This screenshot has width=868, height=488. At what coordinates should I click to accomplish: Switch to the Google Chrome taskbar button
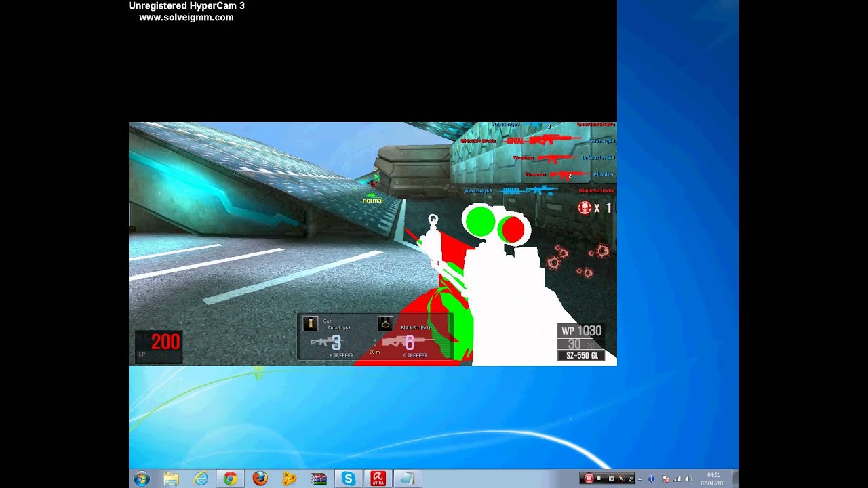pyautogui.click(x=230, y=479)
